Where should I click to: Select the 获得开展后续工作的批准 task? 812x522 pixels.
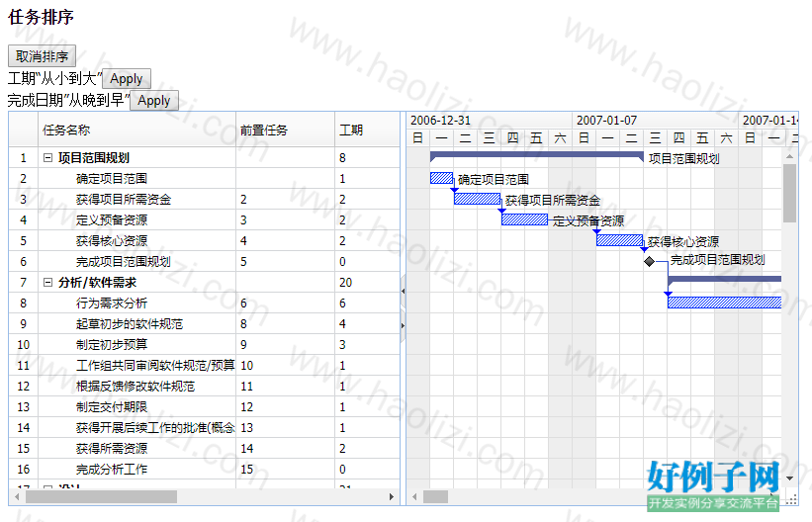tap(155, 428)
